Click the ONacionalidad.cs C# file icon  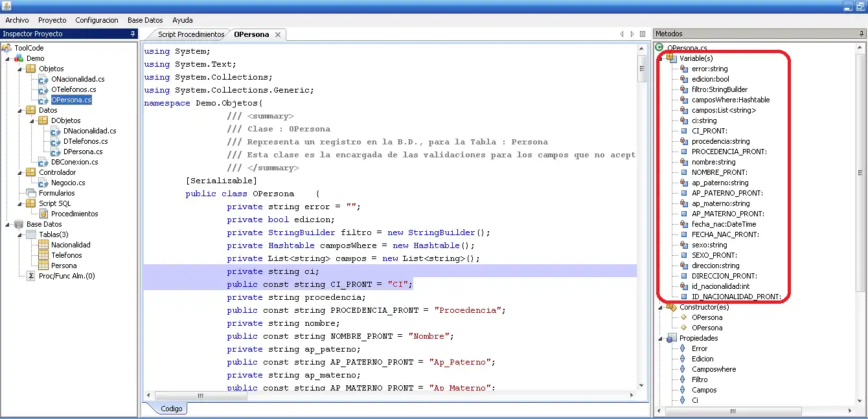pos(43,79)
